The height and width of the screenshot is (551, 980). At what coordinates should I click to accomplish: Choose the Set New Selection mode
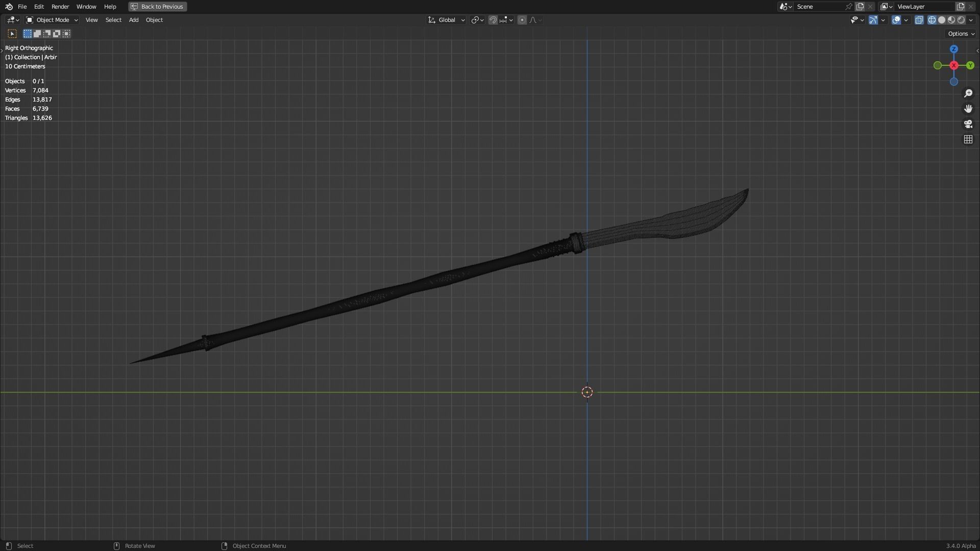coord(28,34)
